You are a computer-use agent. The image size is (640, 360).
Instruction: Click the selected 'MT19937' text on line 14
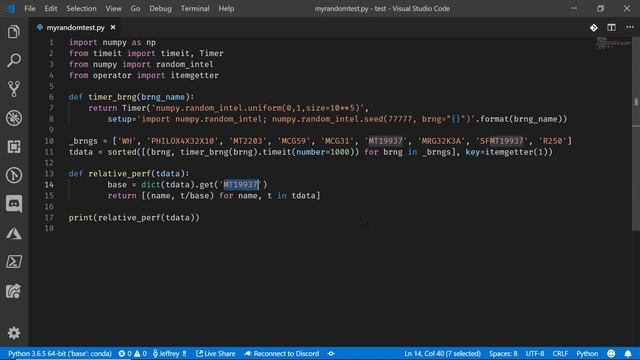pos(241,184)
